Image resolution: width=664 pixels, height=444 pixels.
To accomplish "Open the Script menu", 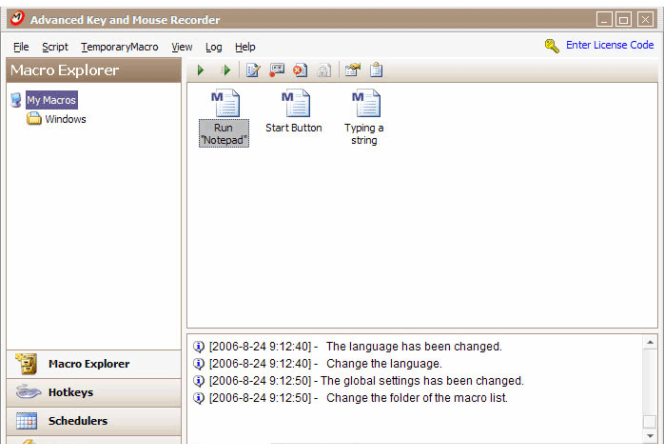I will click(x=55, y=47).
